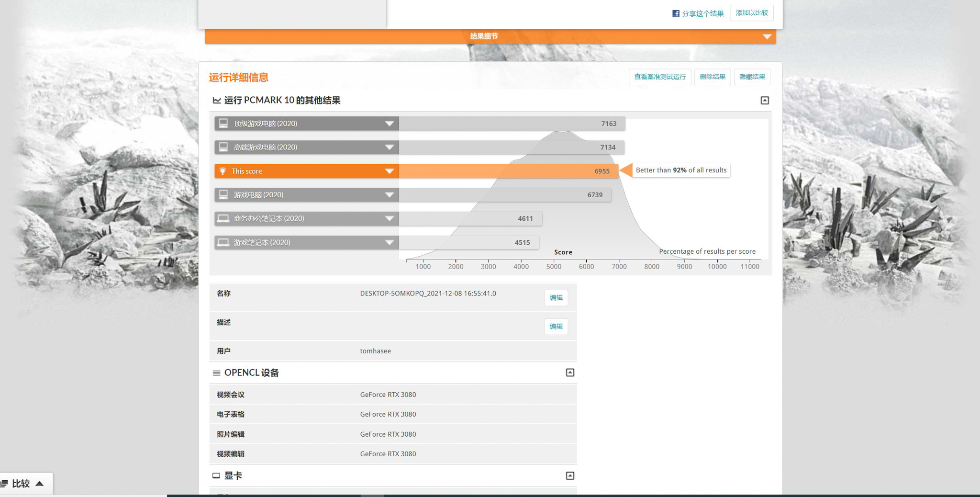
Task: Edit the 描述 field via 编辑 button
Action: point(556,327)
